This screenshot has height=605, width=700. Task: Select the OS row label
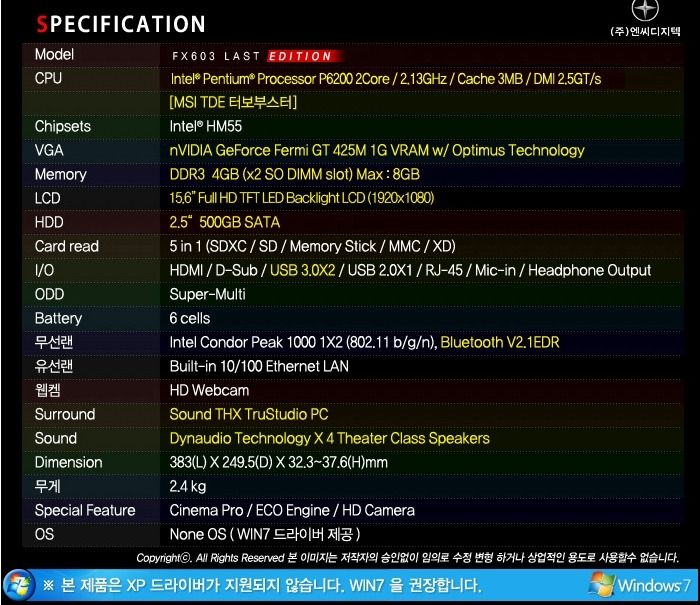point(44,534)
